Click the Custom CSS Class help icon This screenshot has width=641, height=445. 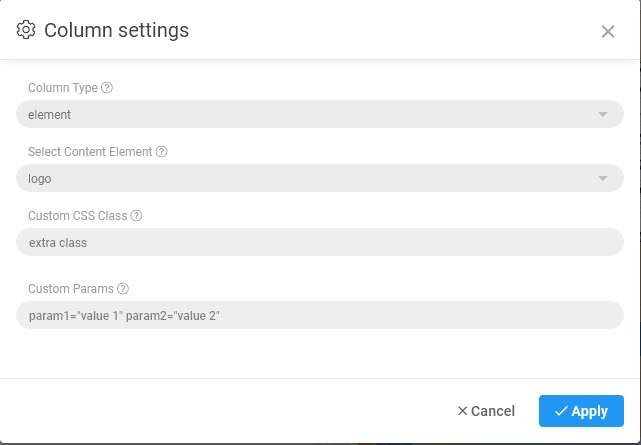tap(137, 216)
